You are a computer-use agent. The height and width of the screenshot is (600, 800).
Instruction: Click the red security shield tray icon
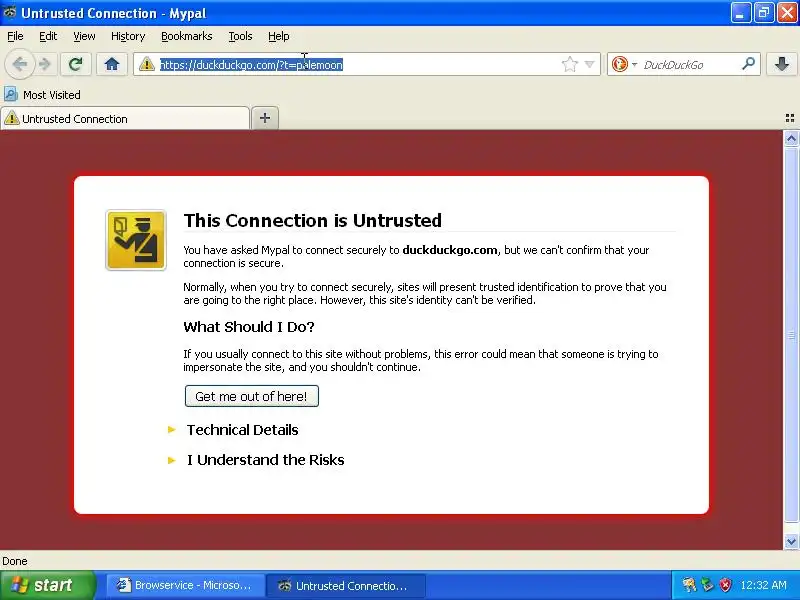click(x=725, y=585)
